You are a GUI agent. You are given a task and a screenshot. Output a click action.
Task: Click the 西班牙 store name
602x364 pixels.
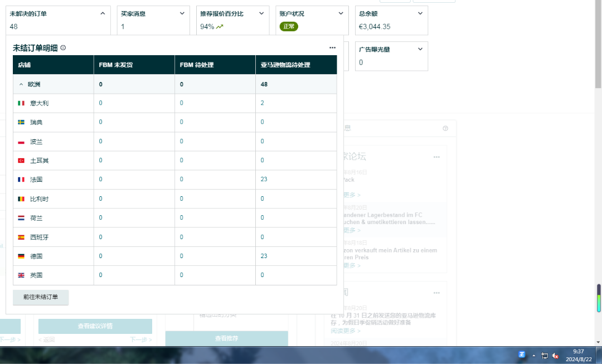40,237
